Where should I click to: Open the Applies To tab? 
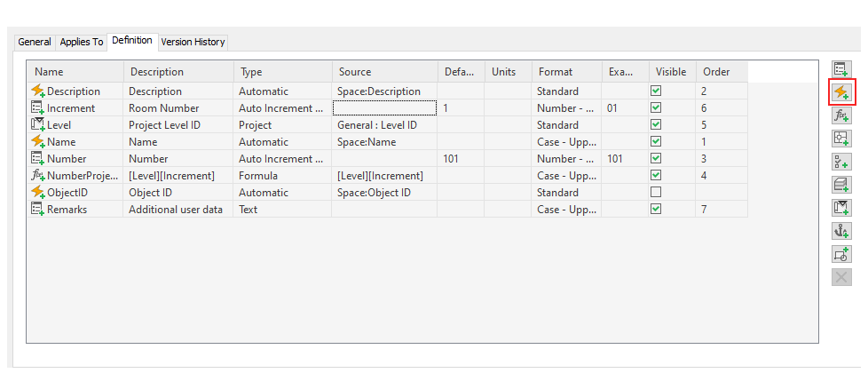(x=82, y=42)
